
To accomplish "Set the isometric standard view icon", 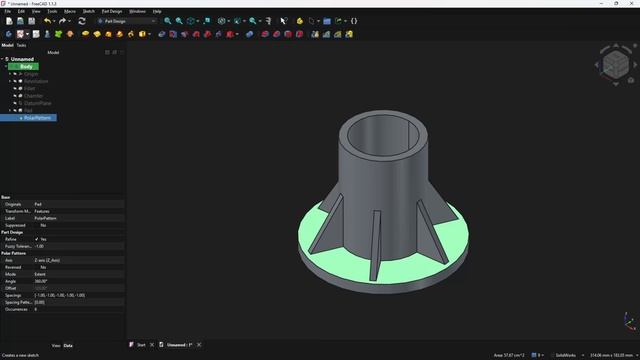I will (x=191, y=21).
